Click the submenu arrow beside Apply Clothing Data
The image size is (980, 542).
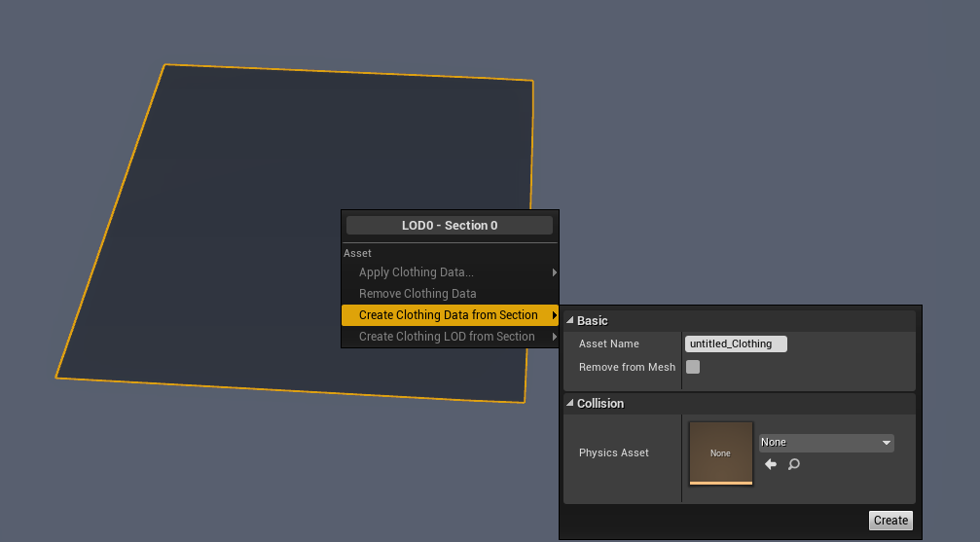[555, 272]
